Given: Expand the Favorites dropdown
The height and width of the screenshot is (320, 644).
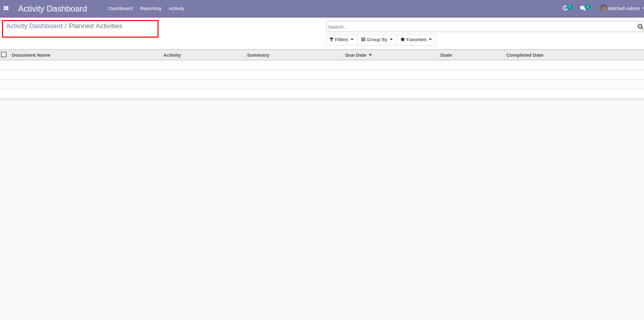Looking at the screenshot, I should pos(416,40).
